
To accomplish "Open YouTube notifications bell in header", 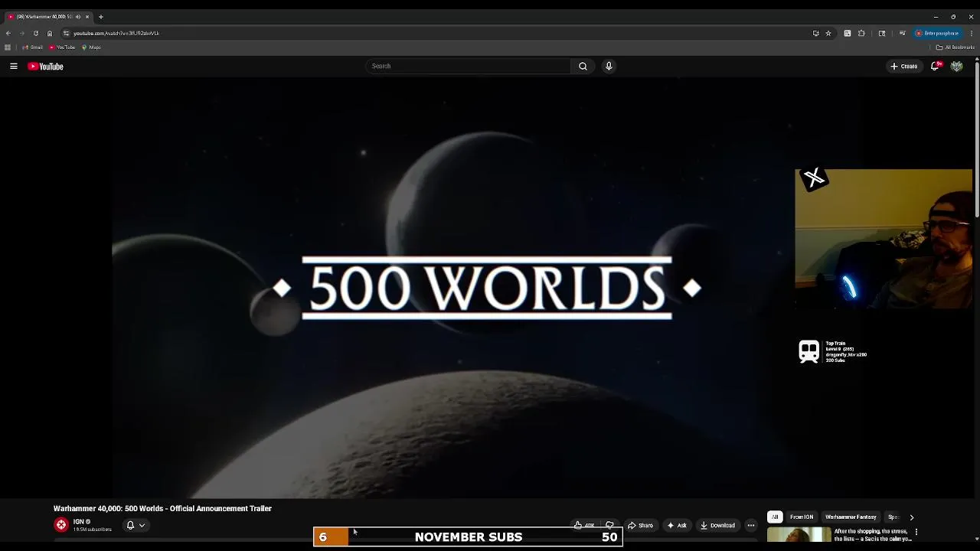I will [x=935, y=67].
